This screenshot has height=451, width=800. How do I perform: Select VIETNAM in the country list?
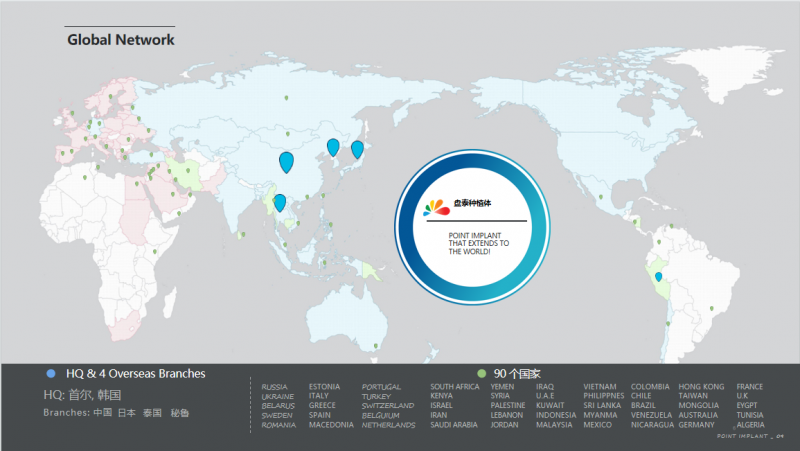pos(600,387)
